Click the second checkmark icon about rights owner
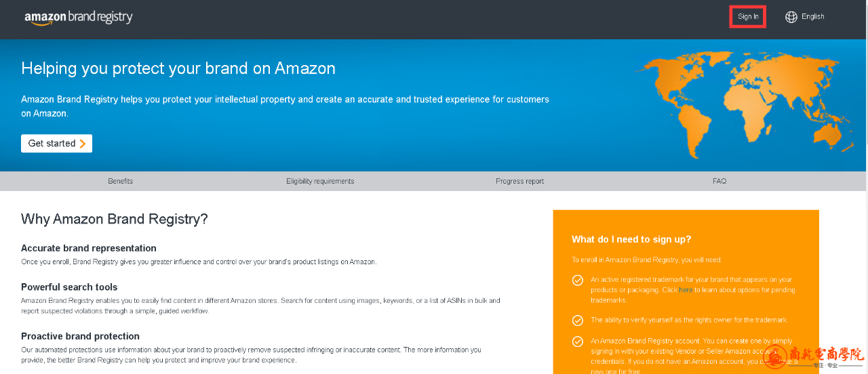Viewport: 868px width, 374px height. pos(578,320)
